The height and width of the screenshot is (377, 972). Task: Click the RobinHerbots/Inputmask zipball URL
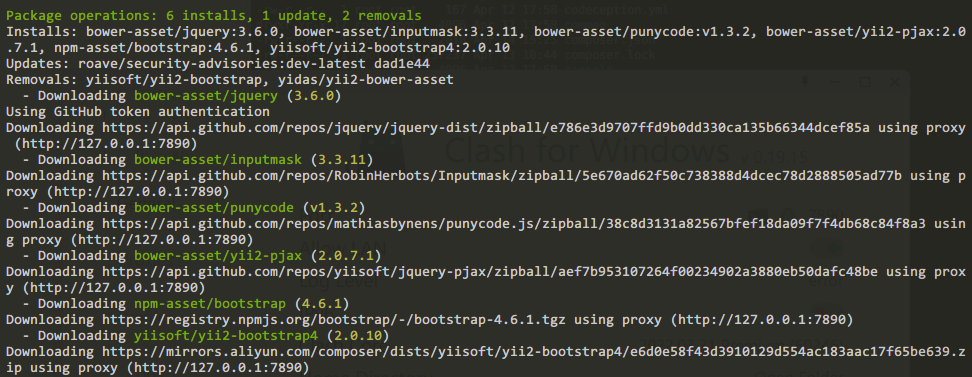point(501,176)
